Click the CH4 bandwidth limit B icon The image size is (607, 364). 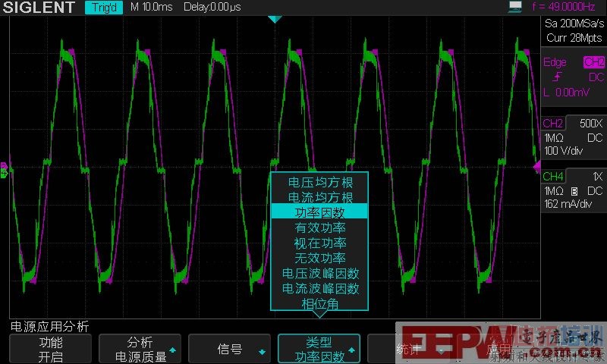click(574, 191)
